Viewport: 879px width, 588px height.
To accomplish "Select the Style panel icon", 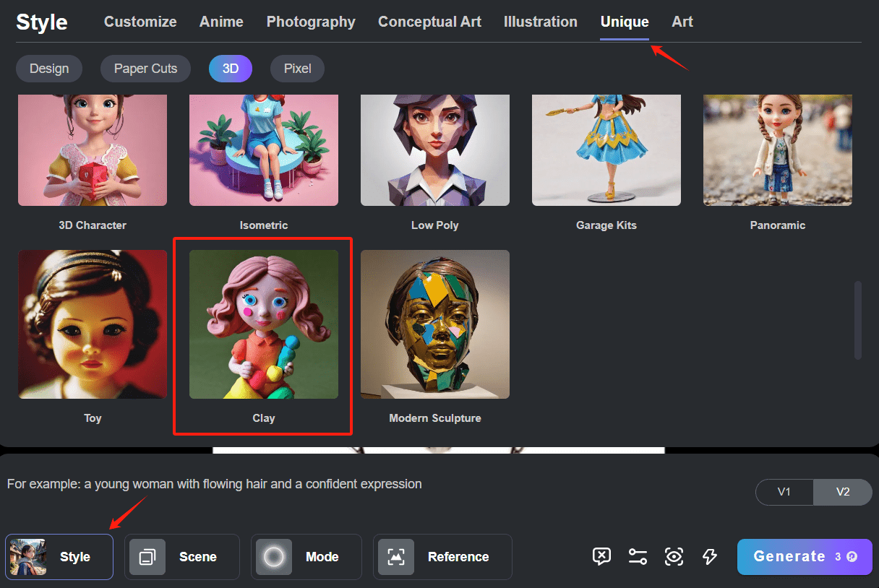I will click(x=59, y=556).
